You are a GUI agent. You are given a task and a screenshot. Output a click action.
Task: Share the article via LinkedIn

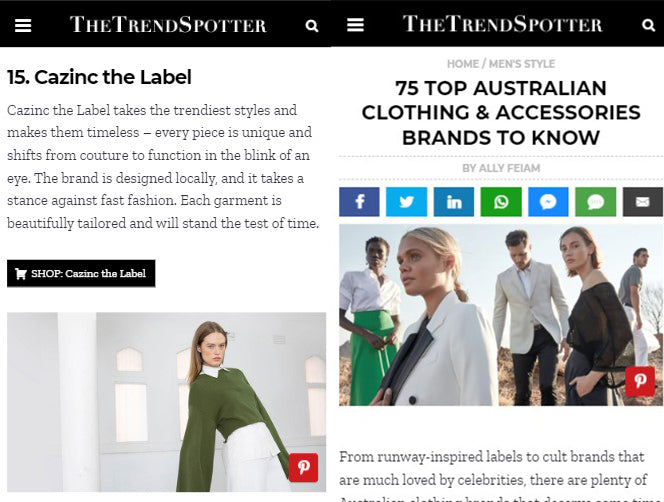click(x=454, y=202)
